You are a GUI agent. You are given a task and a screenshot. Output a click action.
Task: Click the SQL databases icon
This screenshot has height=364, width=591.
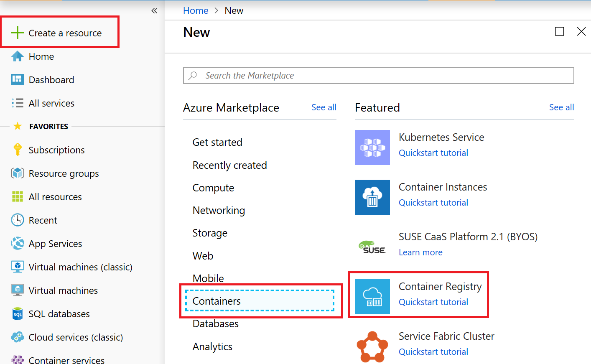[x=18, y=313]
